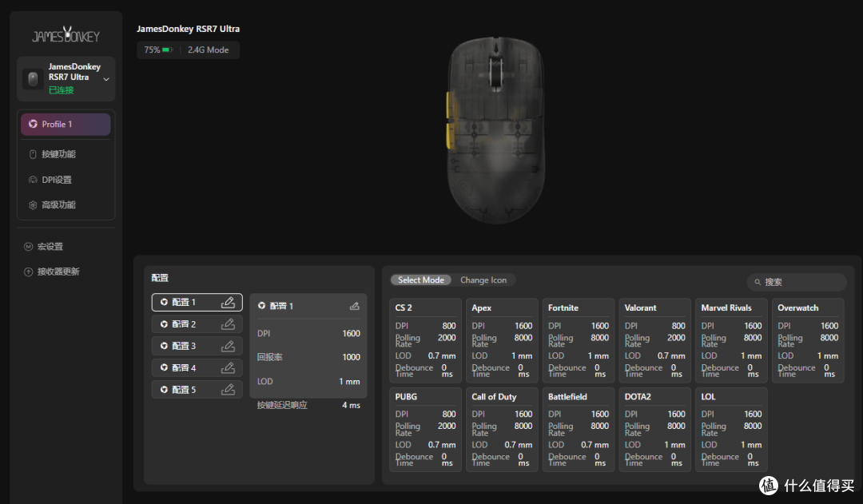
Task: Click the 按键功能 mouse icon
Action: click(33, 154)
